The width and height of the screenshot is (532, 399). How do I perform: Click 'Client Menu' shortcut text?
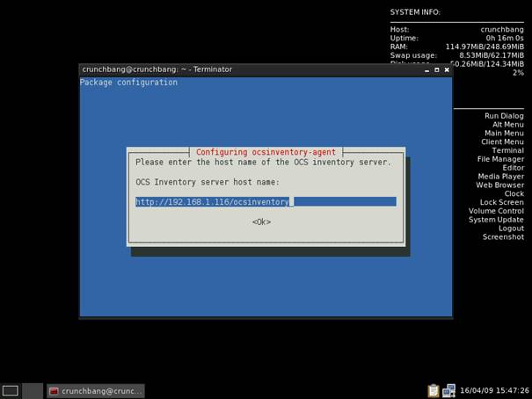[502, 141]
